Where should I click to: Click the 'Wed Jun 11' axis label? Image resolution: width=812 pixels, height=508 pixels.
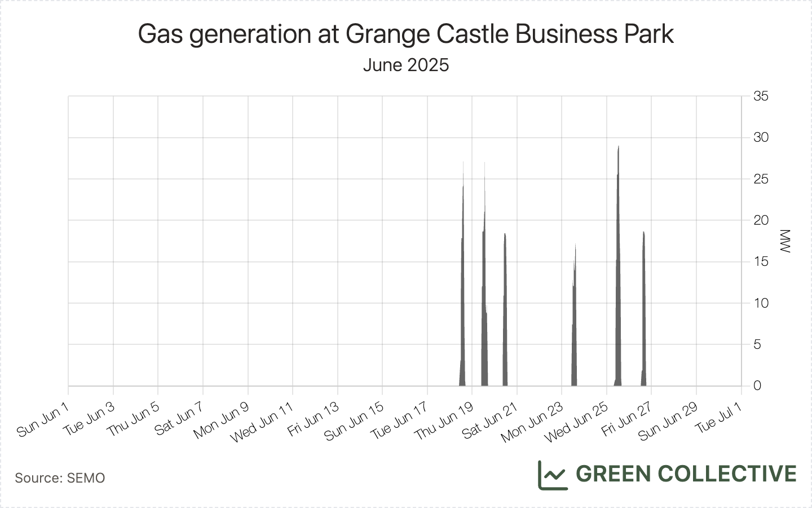tap(262, 422)
